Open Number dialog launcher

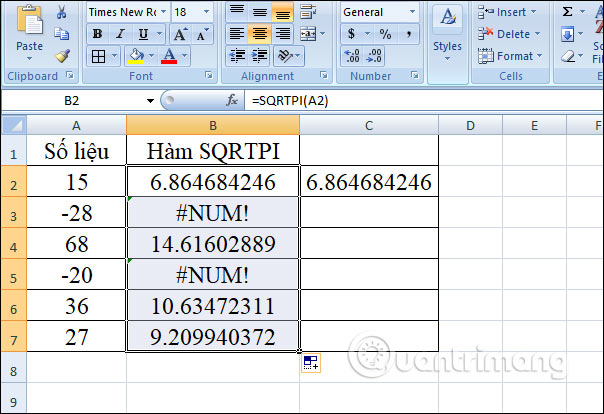point(415,75)
